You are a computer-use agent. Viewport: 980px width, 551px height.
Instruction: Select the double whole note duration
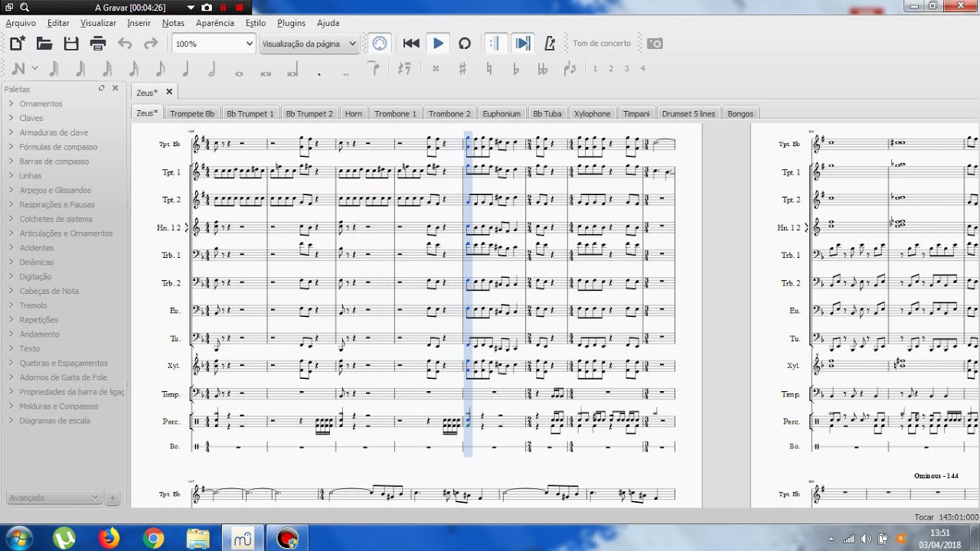[266, 73]
